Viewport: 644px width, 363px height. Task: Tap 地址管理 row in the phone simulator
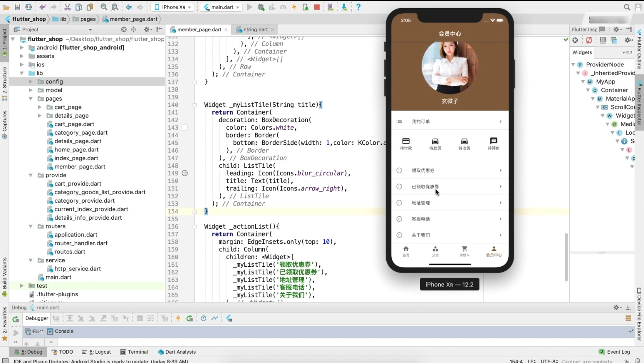coord(450,203)
